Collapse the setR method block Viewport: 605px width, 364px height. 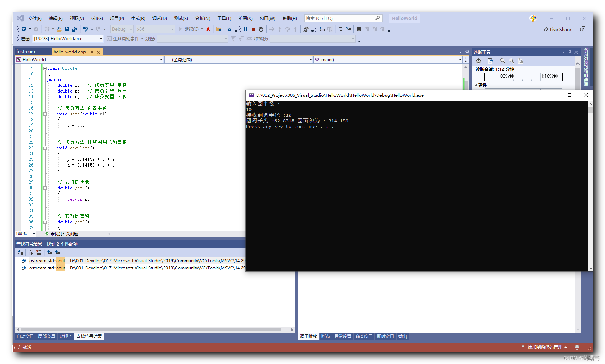(45, 114)
